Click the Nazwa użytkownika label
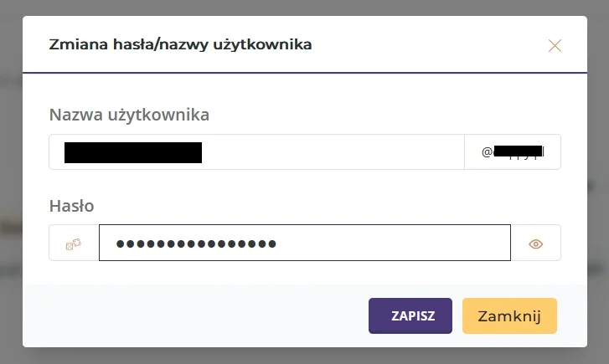 129,115
